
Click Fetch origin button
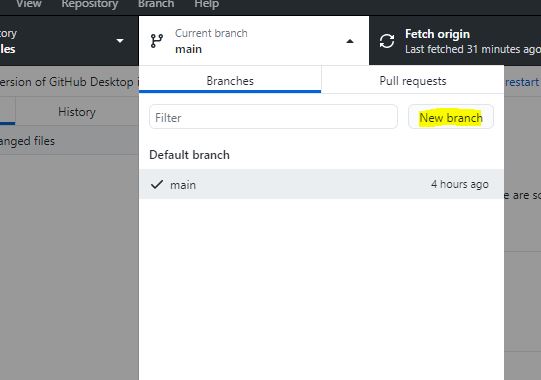tap(455, 41)
